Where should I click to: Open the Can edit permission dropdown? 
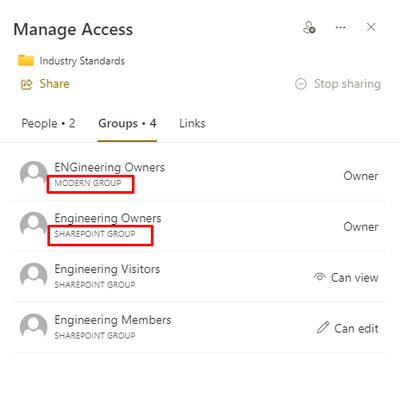[x=348, y=328]
